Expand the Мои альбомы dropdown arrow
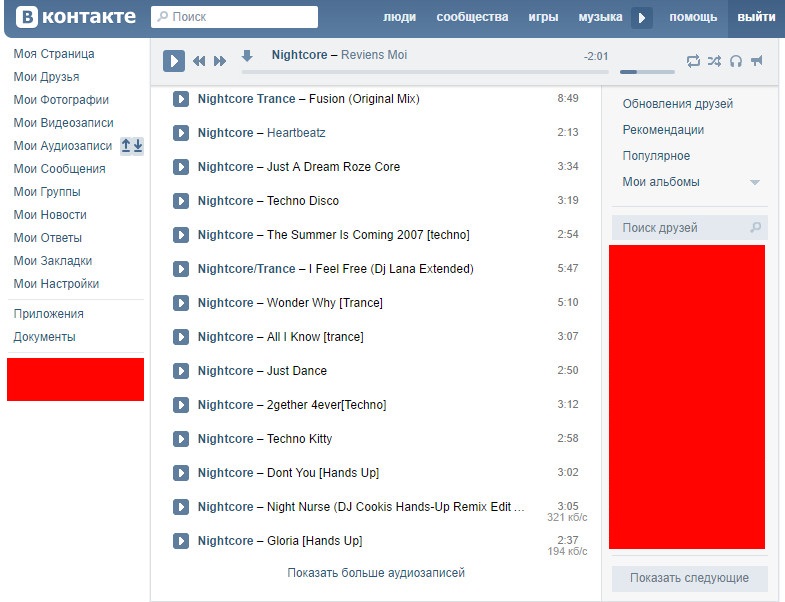The image size is (785, 602). (755, 182)
